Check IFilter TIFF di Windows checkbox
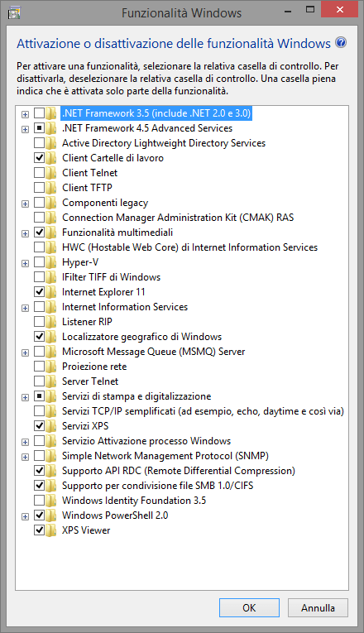 click(x=39, y=277)
